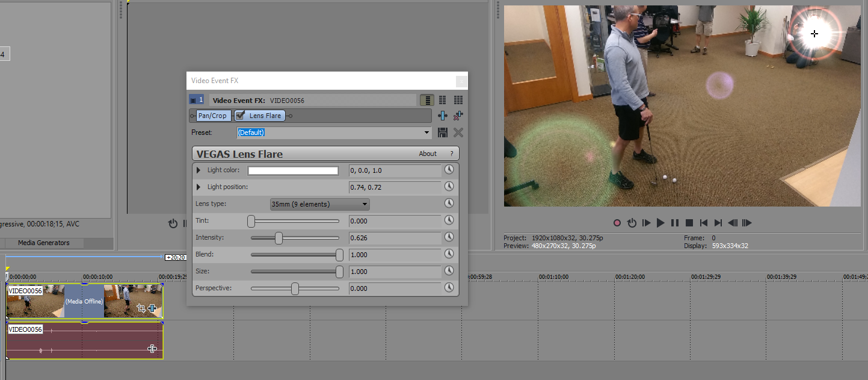Image resolution: width=868 pixels, height=380 pixels.
Task: Open the Lens type dropdown
Action: coord(320,204)
